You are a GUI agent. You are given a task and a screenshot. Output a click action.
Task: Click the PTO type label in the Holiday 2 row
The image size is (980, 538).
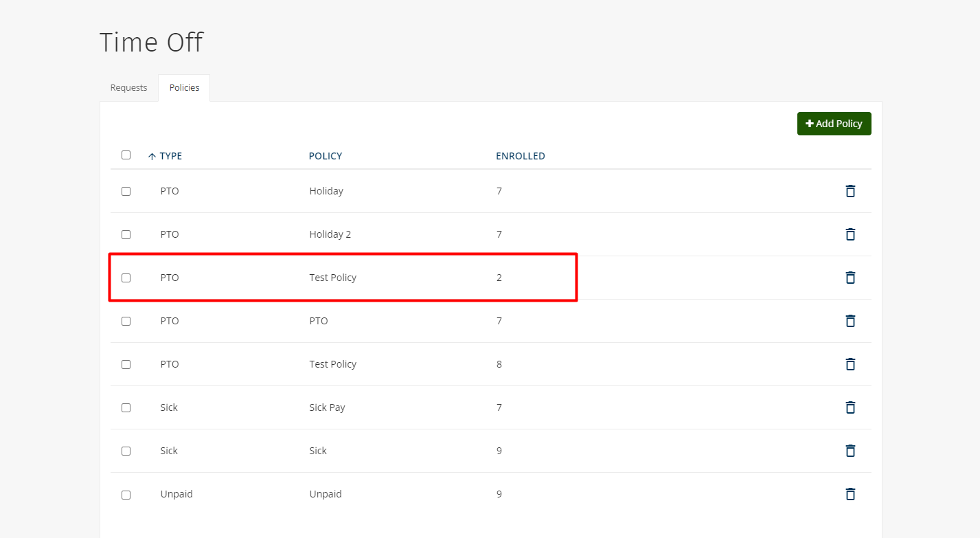pos(170,234)
